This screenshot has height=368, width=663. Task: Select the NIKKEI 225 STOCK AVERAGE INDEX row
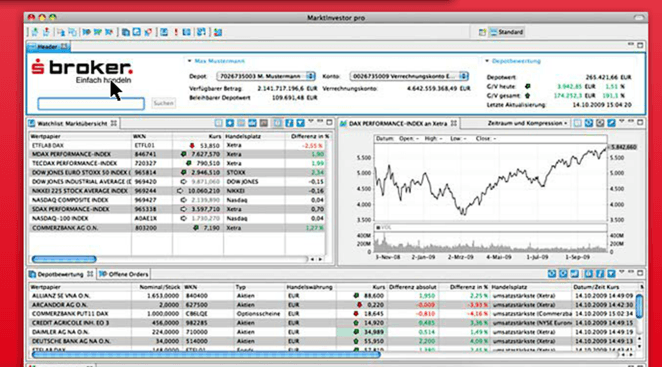178,191
